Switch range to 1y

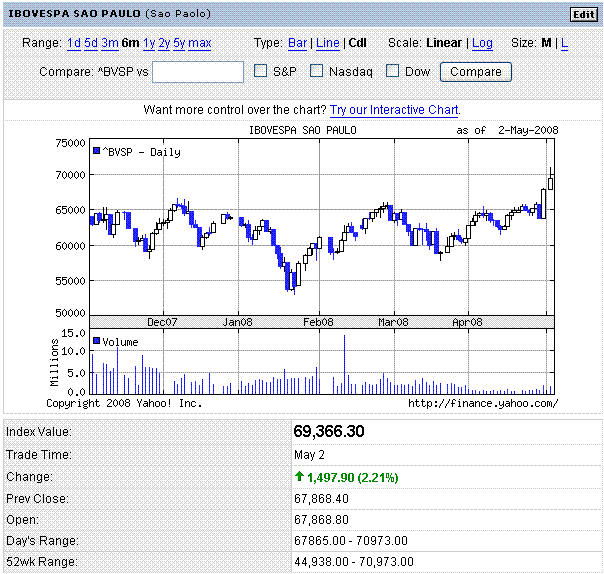tap(149, 43)
